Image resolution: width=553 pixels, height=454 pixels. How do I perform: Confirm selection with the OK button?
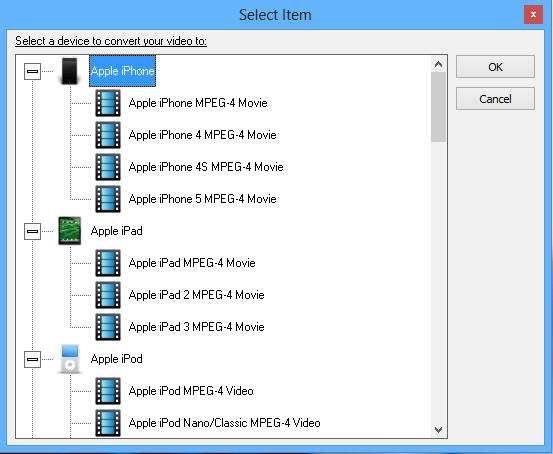495,67
